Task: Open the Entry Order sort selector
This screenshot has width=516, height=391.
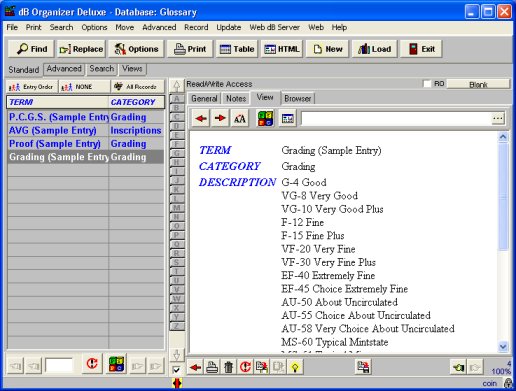Action: coord(31,87)
